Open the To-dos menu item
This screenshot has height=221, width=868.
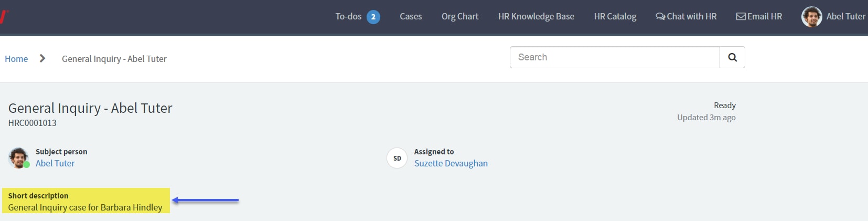(348, 16)
